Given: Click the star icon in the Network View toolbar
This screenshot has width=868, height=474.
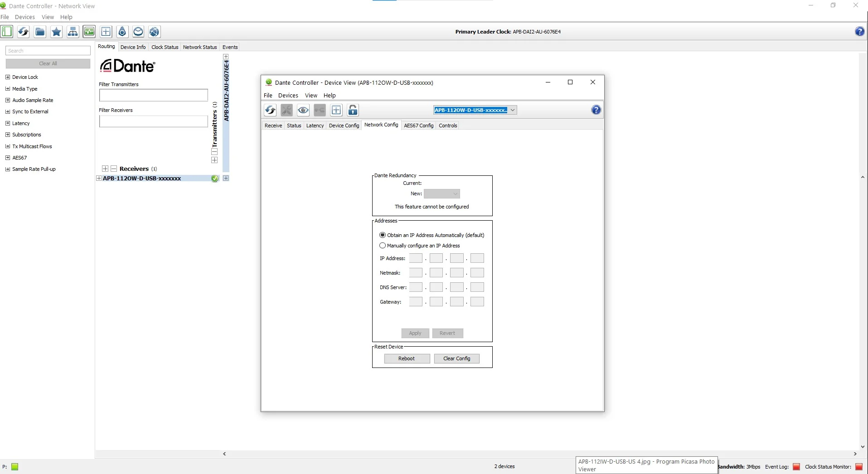Looking at the screenshot, I should (56, 32).
